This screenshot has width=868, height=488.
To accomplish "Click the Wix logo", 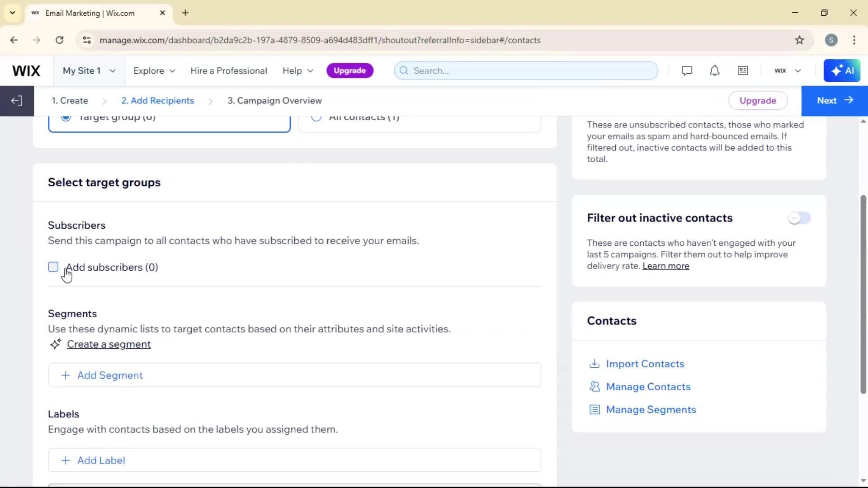I will tap(26, 71).
